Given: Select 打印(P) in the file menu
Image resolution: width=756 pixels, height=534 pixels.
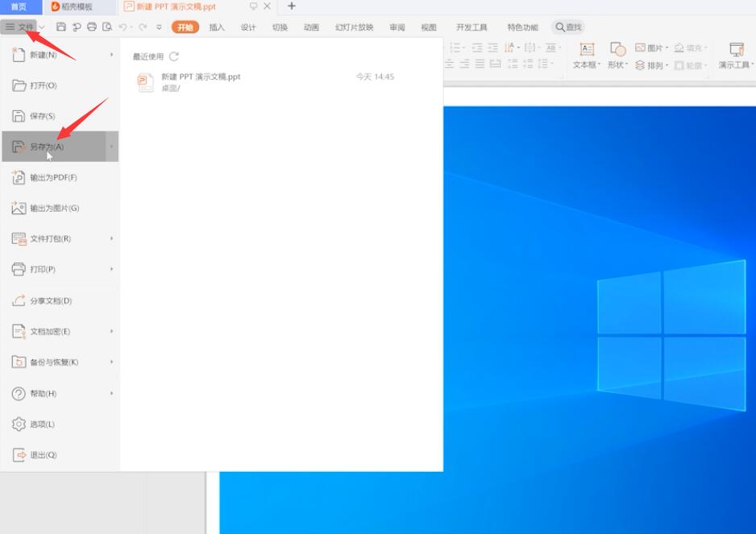Looking at the screenshot, I should pyautogui.click(x=60, y=269).
